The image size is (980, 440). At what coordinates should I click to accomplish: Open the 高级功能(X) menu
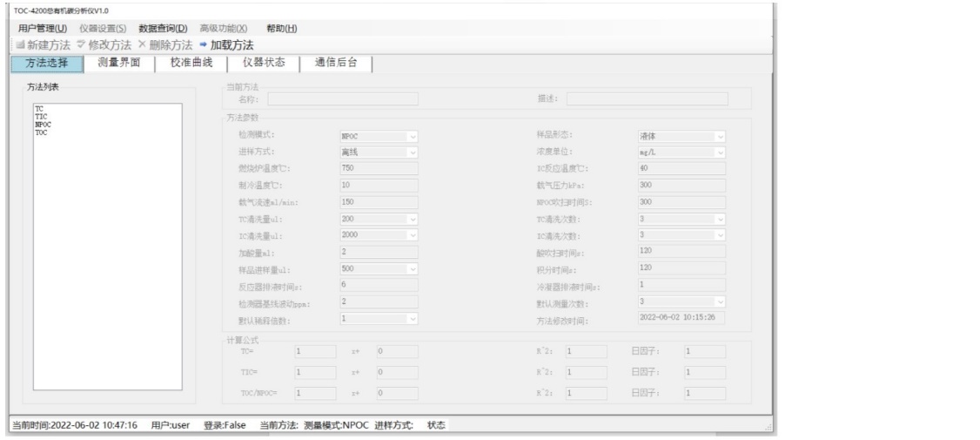pyautogui.click(x=224, y=28)
